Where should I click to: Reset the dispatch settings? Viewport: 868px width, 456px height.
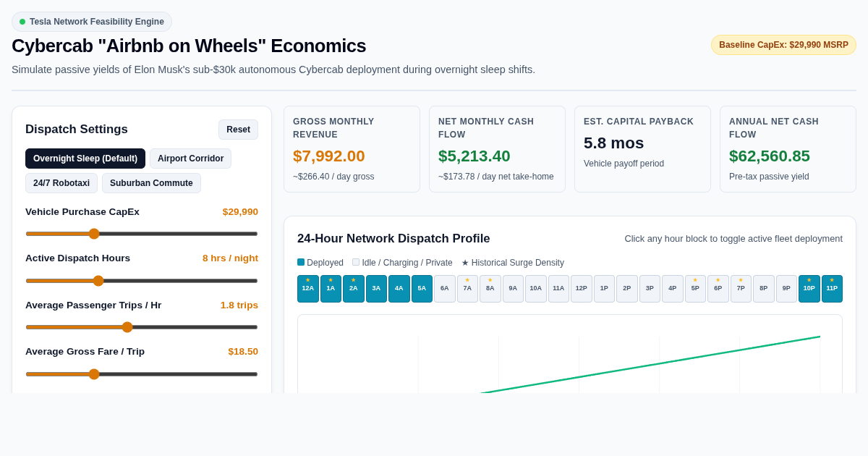(238, 130)
